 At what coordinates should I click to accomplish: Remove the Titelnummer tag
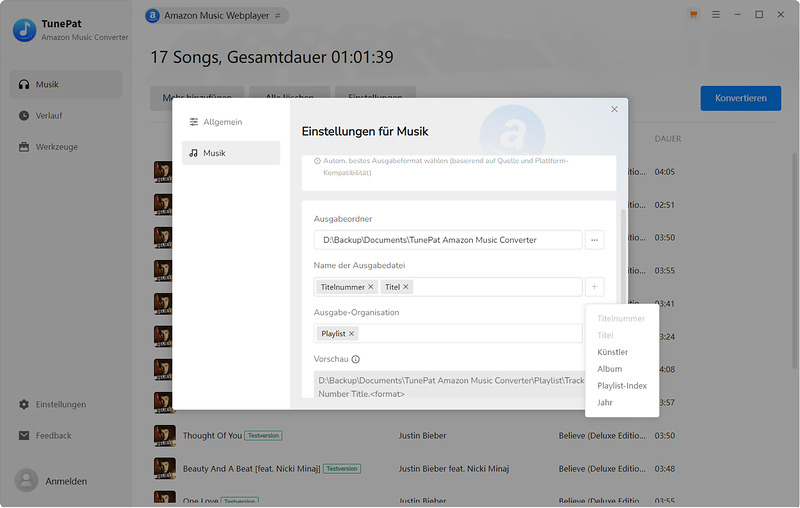371,287
